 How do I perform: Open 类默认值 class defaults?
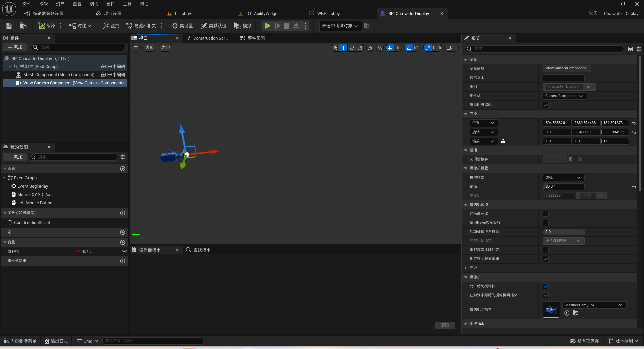[214, 26]
